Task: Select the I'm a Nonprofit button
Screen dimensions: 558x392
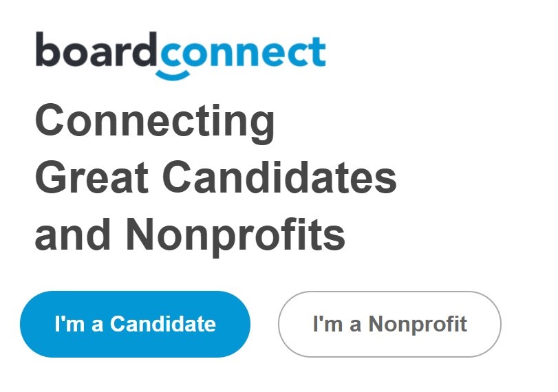Action: click(389, 324)
